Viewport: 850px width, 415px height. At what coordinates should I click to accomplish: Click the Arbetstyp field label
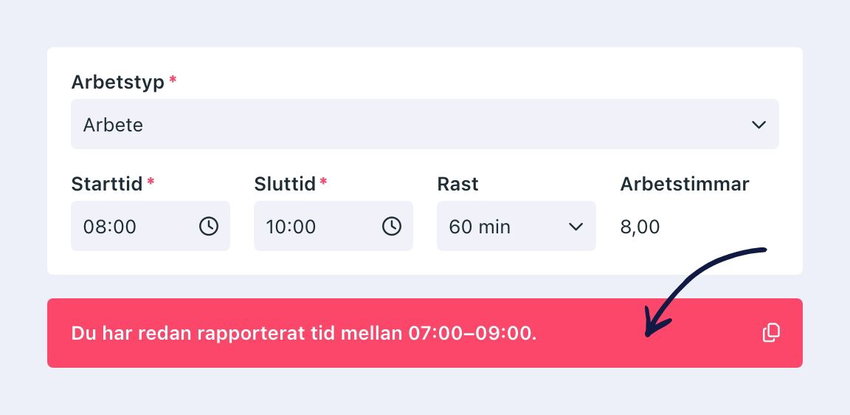(x=118, y=82)
